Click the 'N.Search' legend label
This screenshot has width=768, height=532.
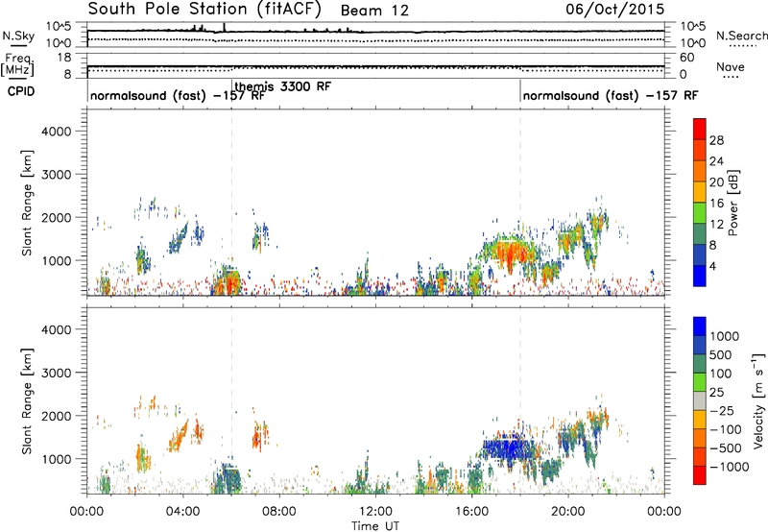(741, 36)
